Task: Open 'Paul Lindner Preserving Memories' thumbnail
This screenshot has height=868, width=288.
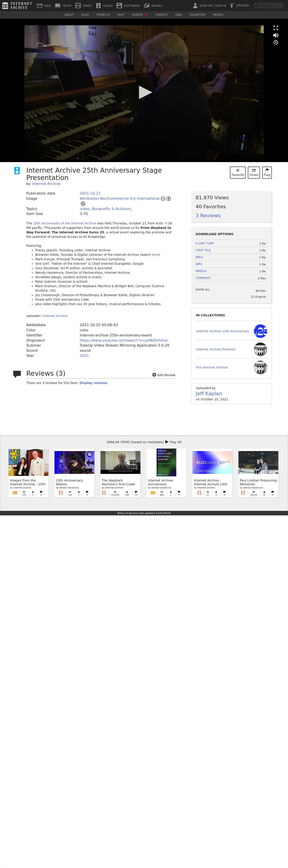Action: [258, 462]
